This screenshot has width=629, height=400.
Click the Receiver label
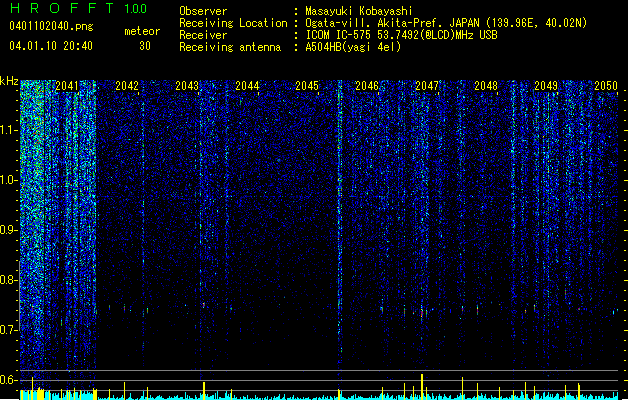(x=203, y=35)
